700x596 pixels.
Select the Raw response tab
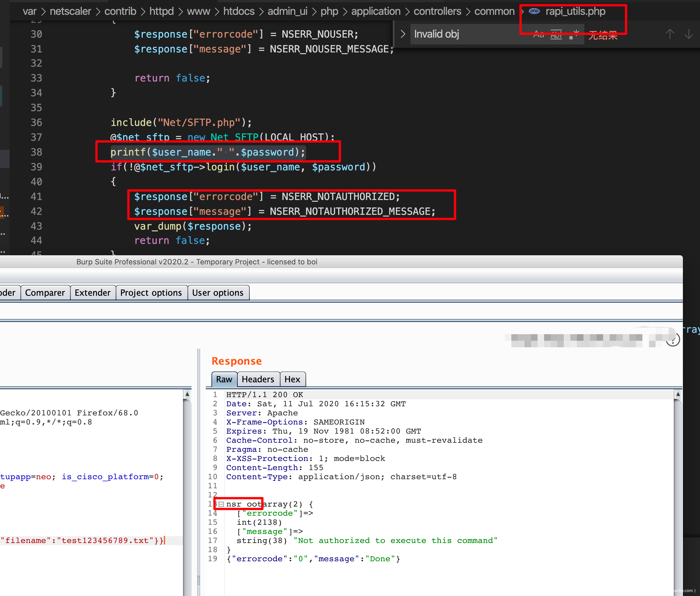224,379
